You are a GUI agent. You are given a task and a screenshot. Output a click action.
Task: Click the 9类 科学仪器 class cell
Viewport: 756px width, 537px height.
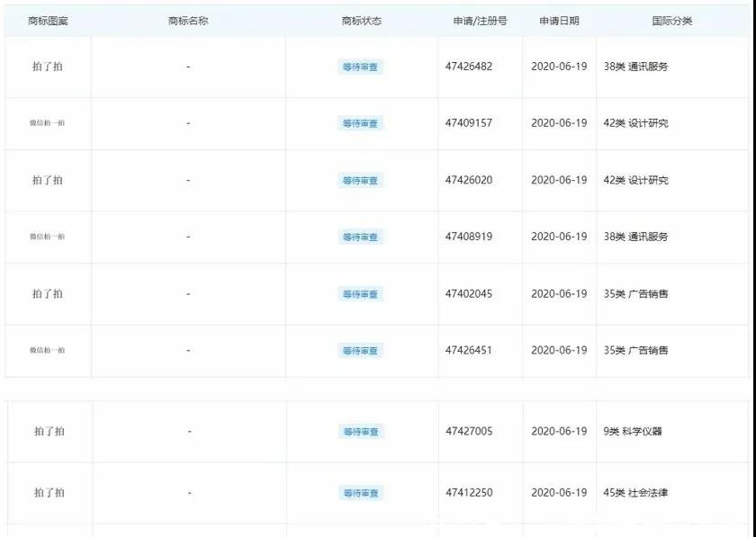[x=633, y=432]
